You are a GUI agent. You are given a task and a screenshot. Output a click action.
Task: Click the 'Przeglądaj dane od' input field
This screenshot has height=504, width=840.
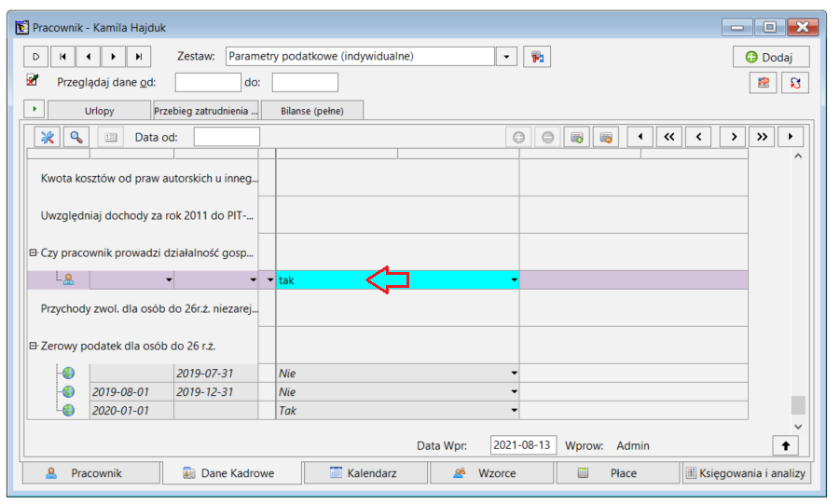pos(208,83)
